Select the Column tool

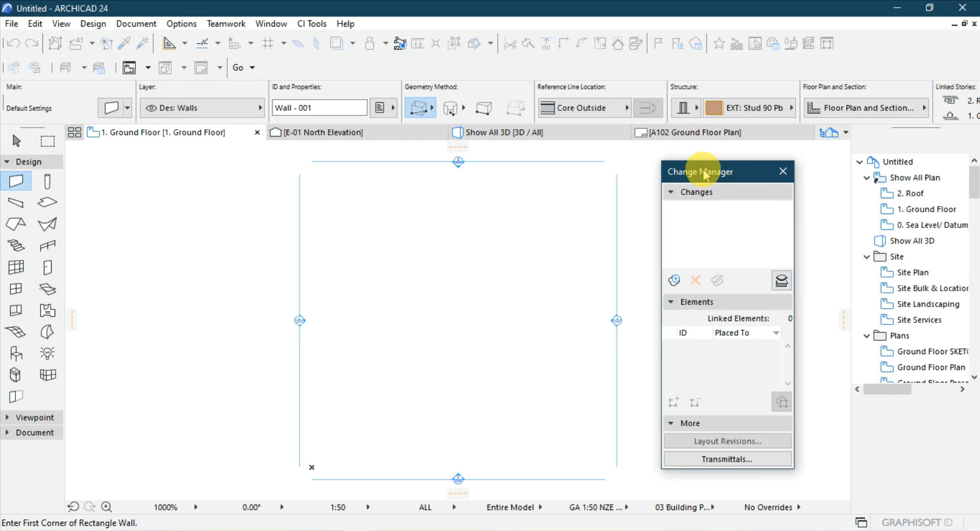pyautogui.click(x=47, y=181)
